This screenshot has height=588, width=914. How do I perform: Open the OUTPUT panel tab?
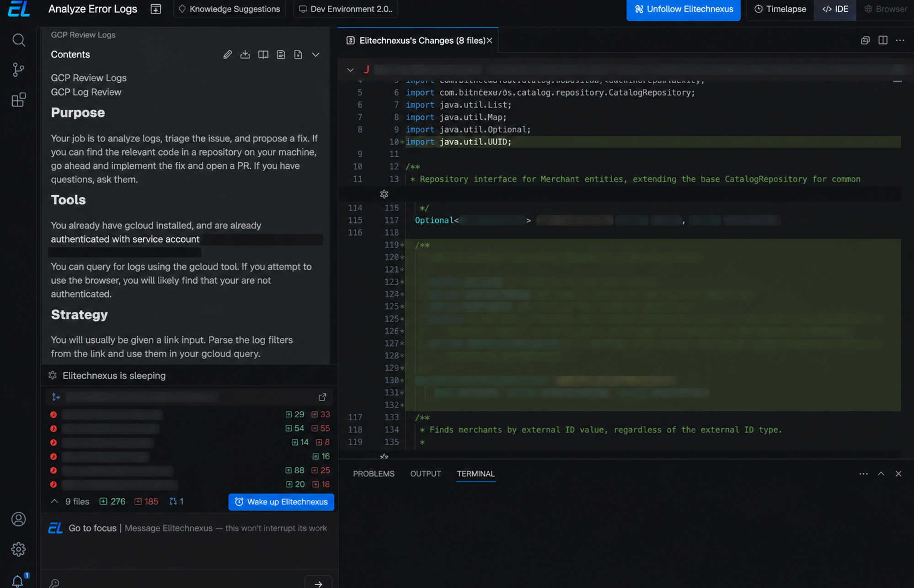point(426,474)
